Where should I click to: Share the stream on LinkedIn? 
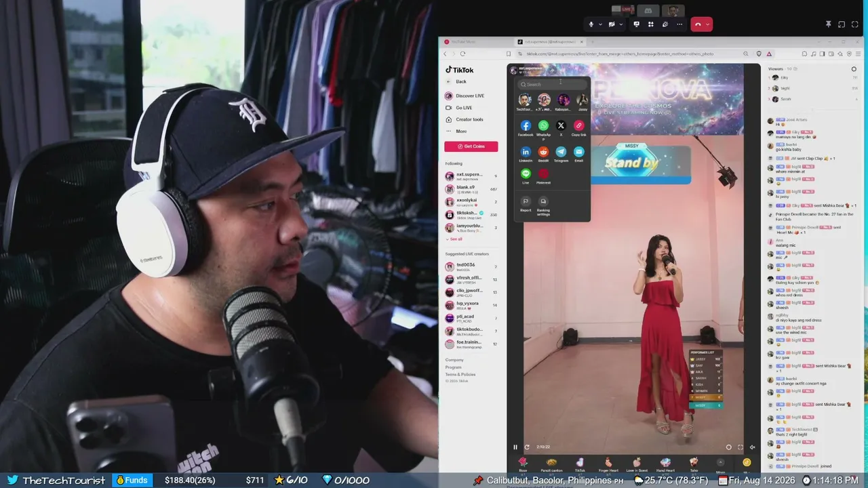click(526, 152)
